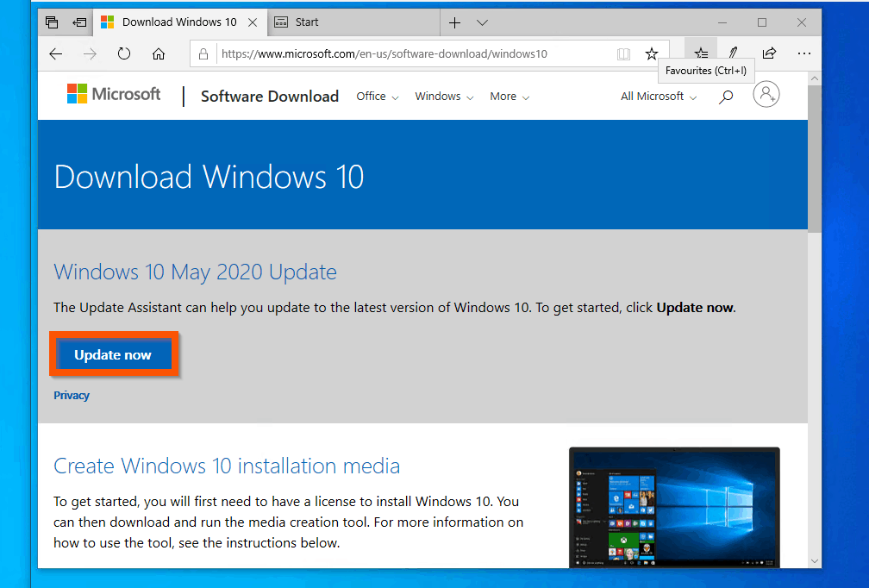Click the page scrollbar thumb
Image resolution: width=869 pixels, height=588 pixels.
click(815, 159)
